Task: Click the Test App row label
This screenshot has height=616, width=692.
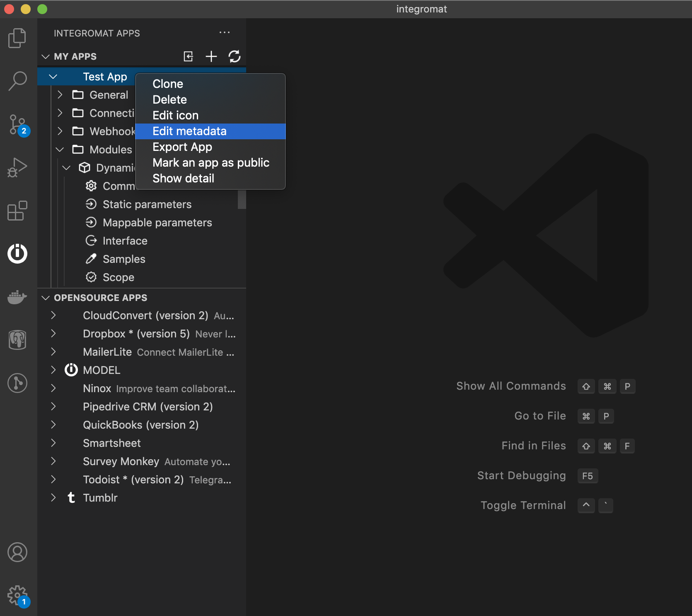Action: click(x=105, y=76)
